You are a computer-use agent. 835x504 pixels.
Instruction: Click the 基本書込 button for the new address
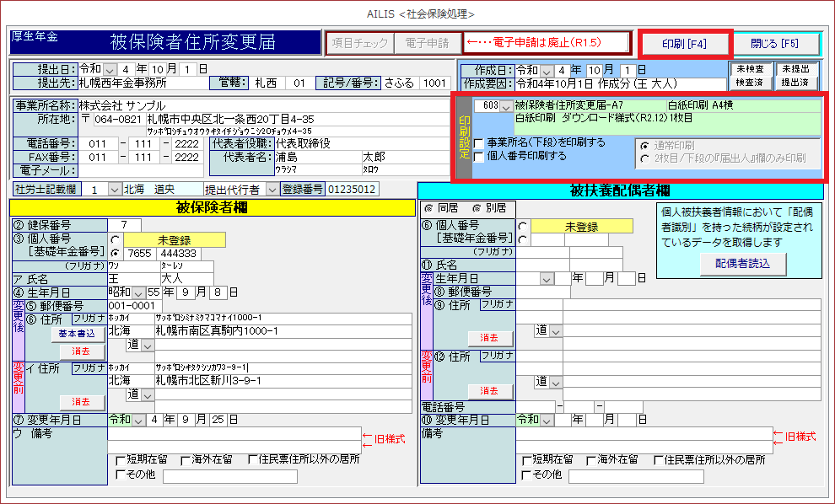(x=82, y=334)
